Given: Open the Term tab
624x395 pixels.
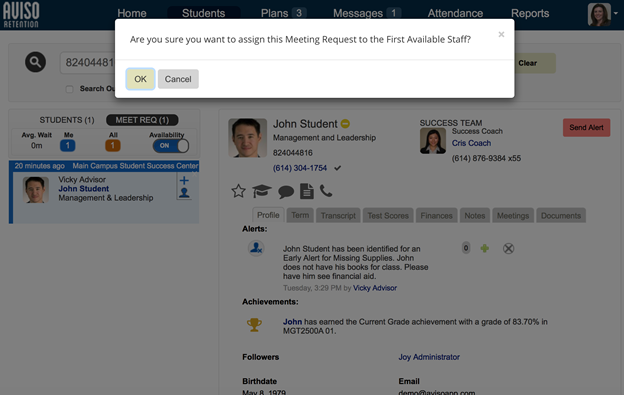Looking at the screenshot, I should [300, 215].
